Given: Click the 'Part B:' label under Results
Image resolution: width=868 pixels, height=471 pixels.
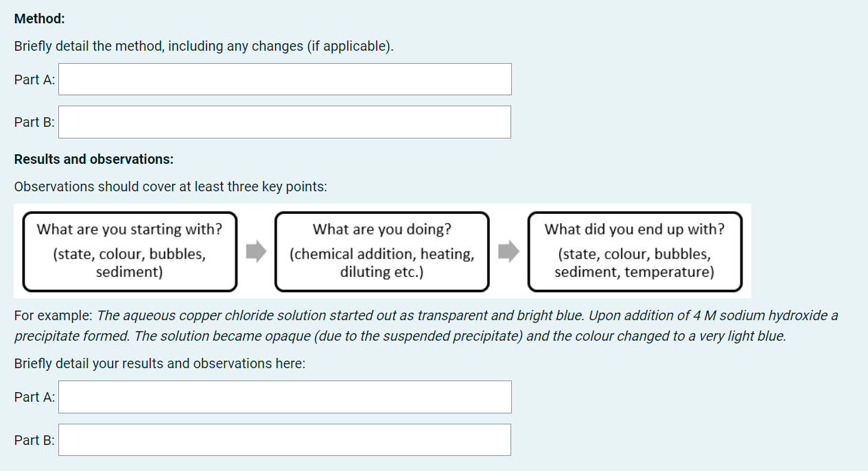Looking at the screenshot, I should pyautogui.click(x=34, y=439).
